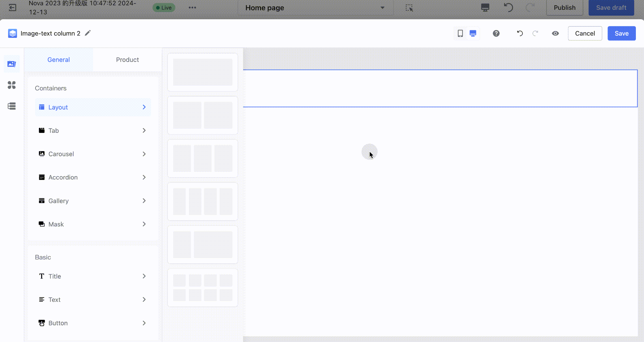
Task: Open the three-dots more options menu
Action: (x=192, y=8)
